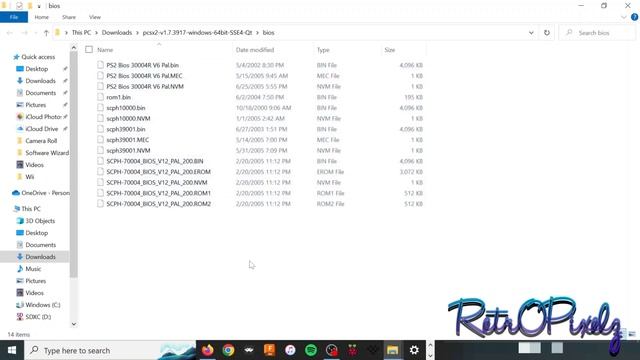This screenshot has width=640, height=360.
Task: Select file icon of scph10000.bin
Action: pos(100,108)
